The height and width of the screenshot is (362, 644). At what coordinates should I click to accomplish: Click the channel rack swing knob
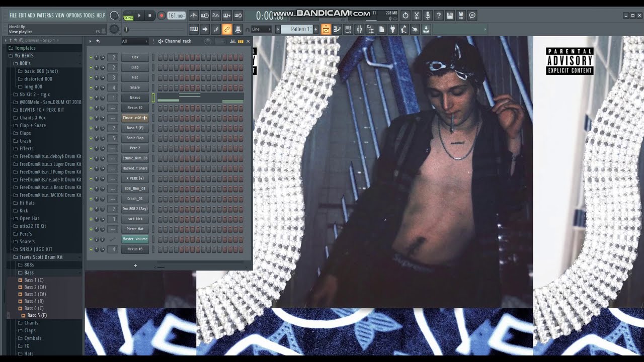click(x=208, y=41)
